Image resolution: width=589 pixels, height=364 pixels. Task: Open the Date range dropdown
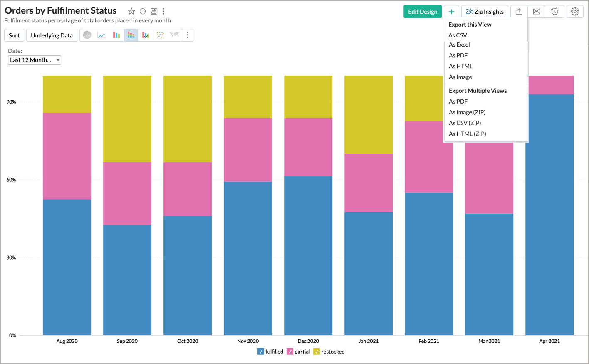35,60
